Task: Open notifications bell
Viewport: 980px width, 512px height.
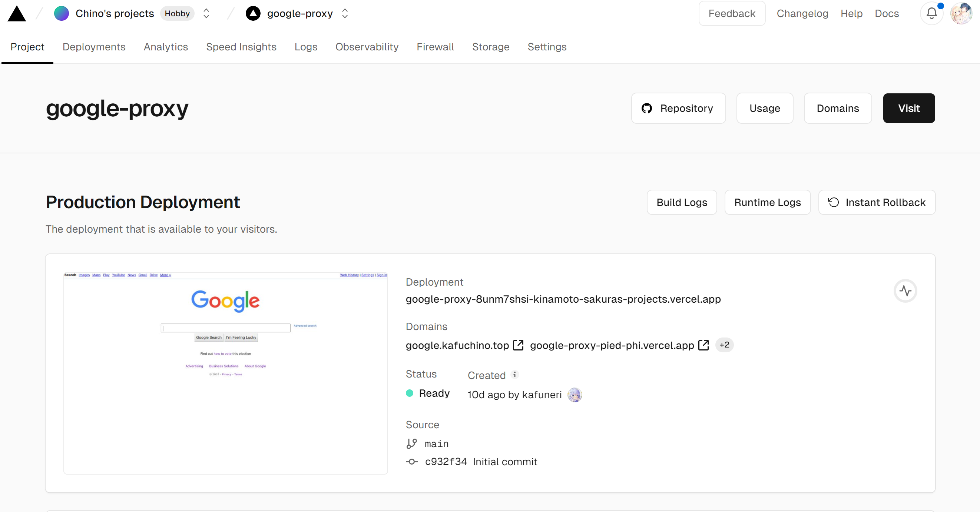Action: [931, 13]
